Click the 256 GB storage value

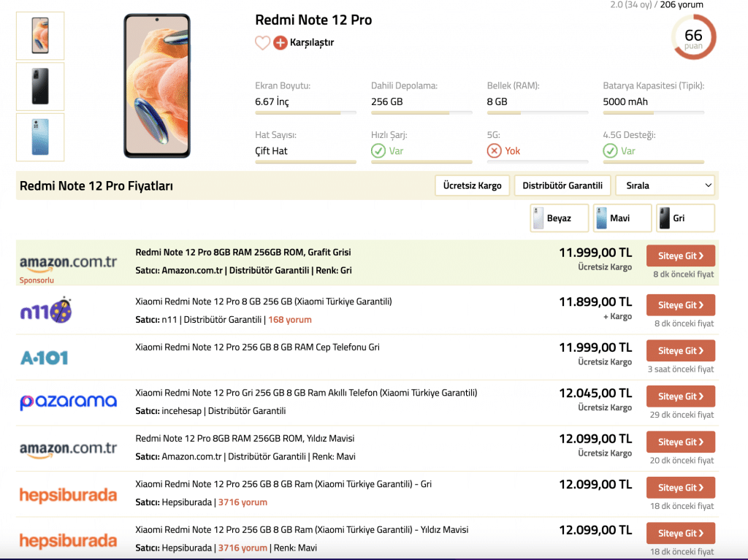click(x=387, y=101)
